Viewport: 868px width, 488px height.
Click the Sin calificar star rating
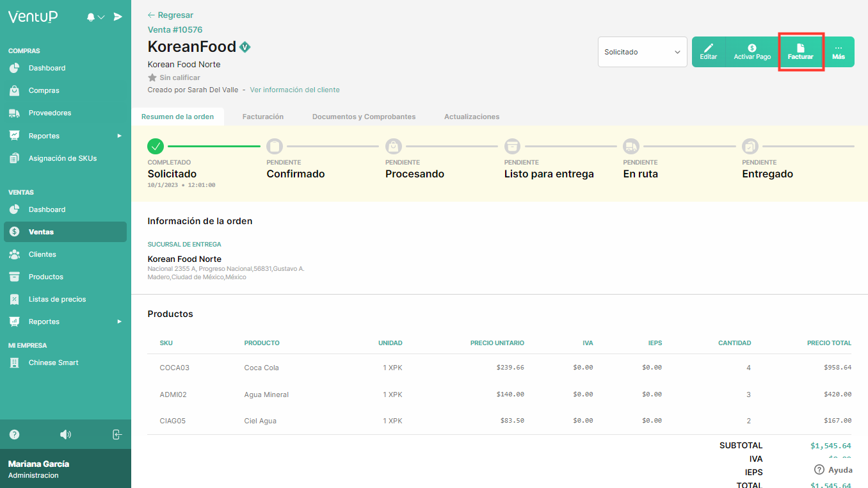click(174, 77)
